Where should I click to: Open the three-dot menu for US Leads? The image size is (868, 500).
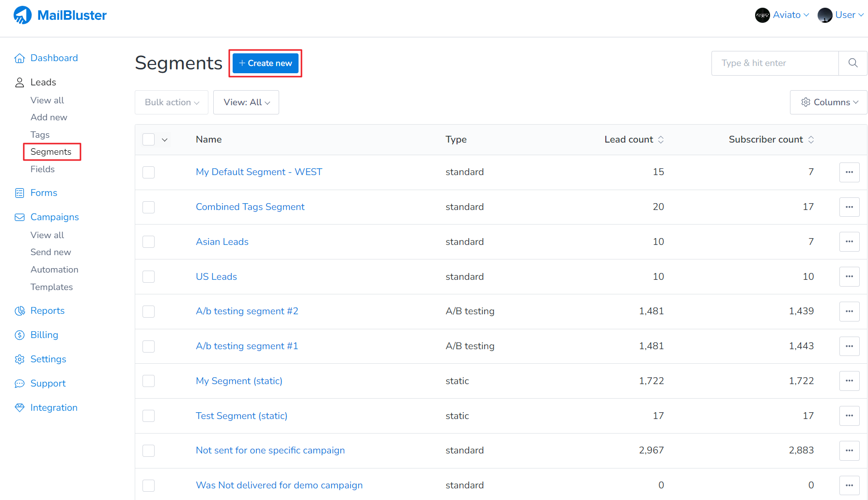(x=849, y=276)
